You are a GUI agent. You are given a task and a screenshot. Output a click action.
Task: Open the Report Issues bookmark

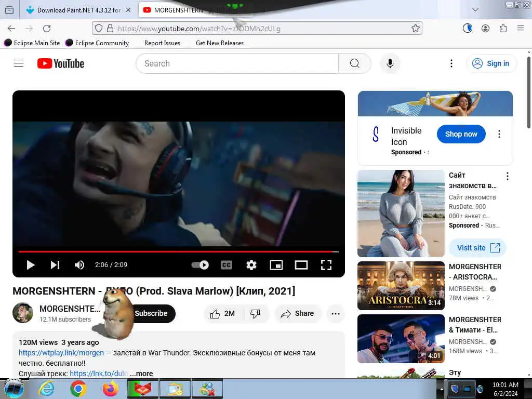[162, 43]
